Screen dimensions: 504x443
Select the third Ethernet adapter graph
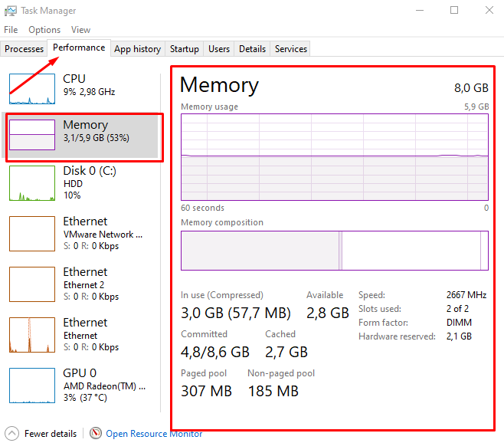tap(32, 335)
